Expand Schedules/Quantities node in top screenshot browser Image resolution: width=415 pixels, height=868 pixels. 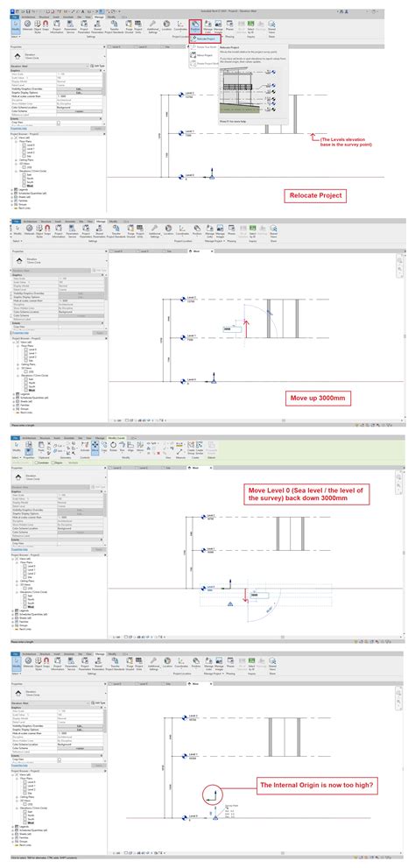pos(13,192)
